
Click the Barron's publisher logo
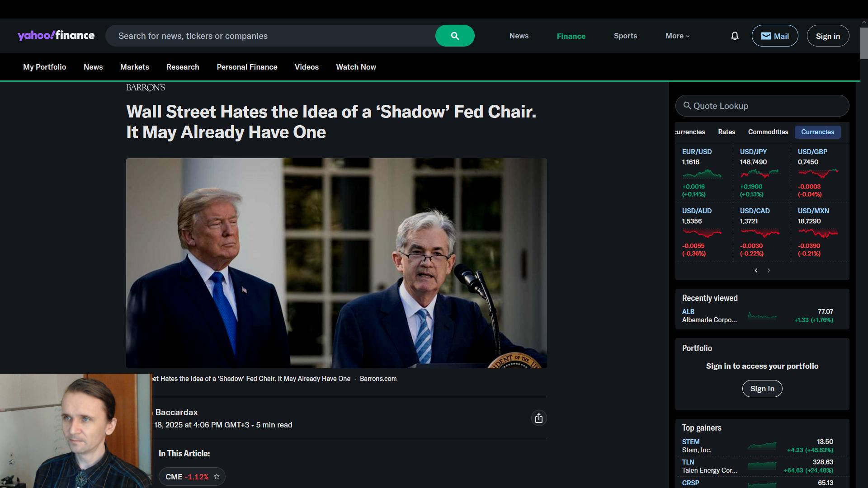[146, 87]
